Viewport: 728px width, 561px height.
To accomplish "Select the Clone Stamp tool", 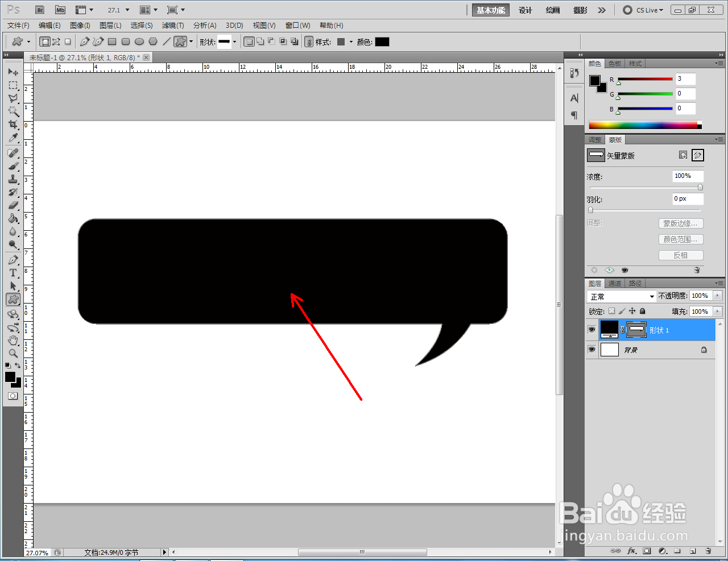I will pos(13,179).
